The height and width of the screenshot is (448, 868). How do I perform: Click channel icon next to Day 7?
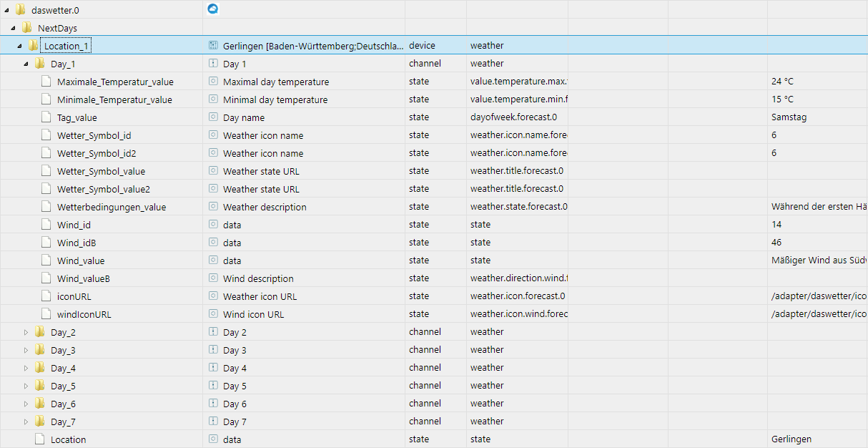point(212,422)
